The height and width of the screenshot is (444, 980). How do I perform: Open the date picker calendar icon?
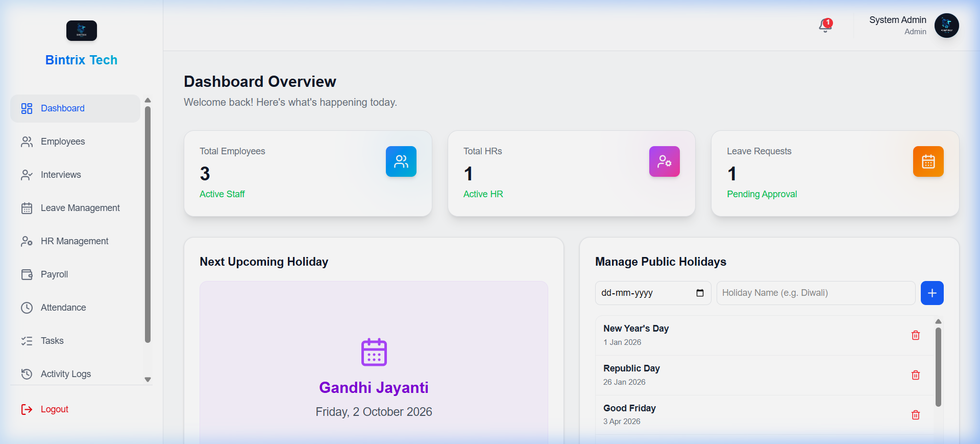coord(700,293)
